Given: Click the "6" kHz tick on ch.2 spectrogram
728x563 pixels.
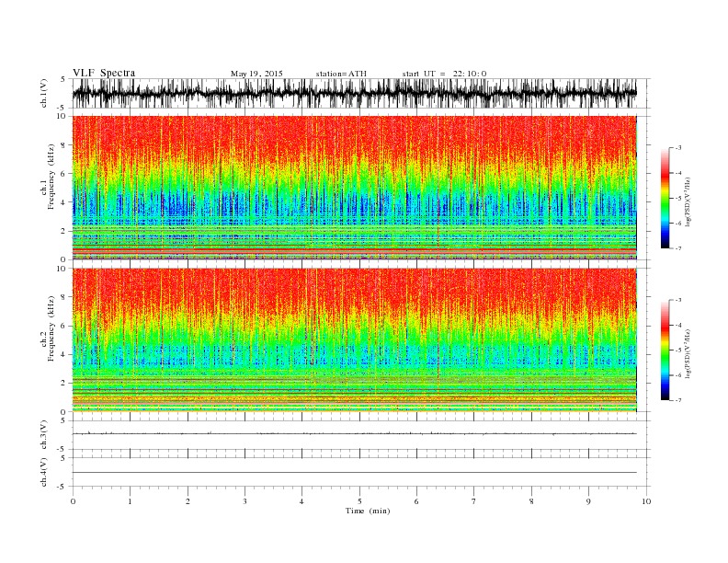Looking at the screenshot, I should coord(63,326).
